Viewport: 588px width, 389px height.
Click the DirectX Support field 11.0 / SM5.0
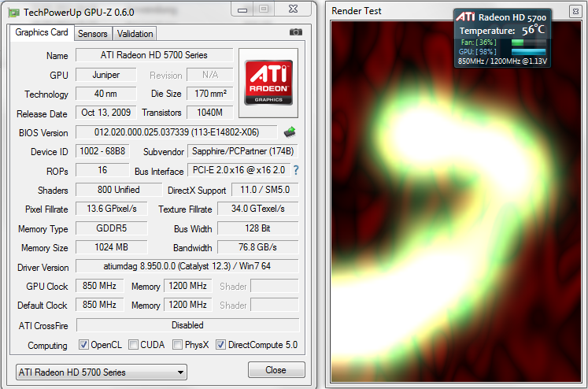[265, 190]
